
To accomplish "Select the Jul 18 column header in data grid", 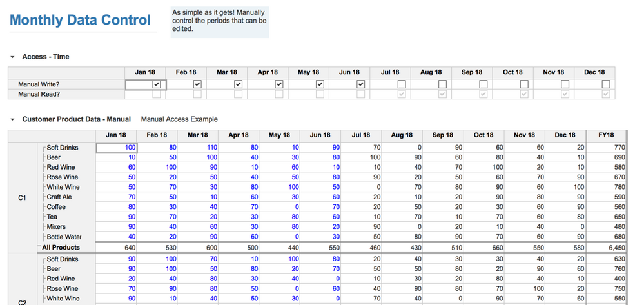I will [361, 135].
